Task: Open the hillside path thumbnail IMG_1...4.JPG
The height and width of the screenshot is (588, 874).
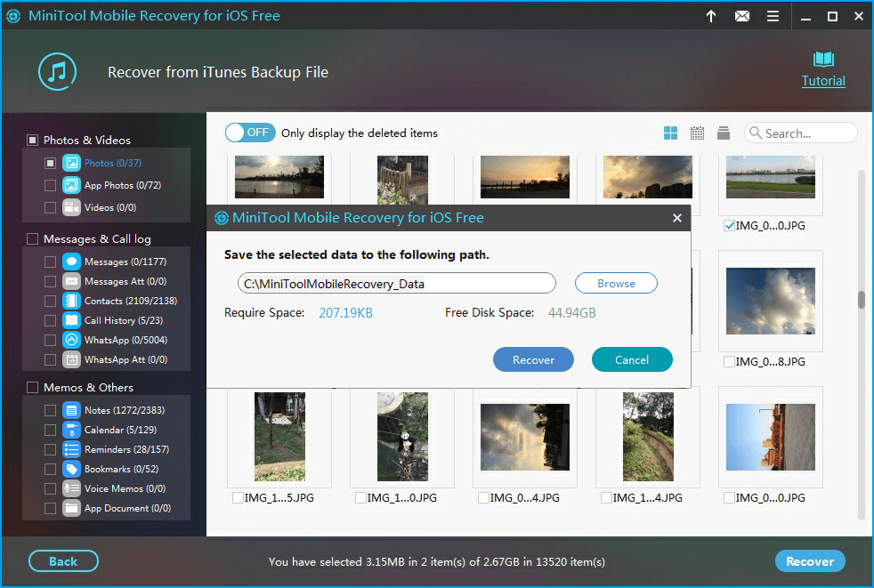Action: [648, 437]
